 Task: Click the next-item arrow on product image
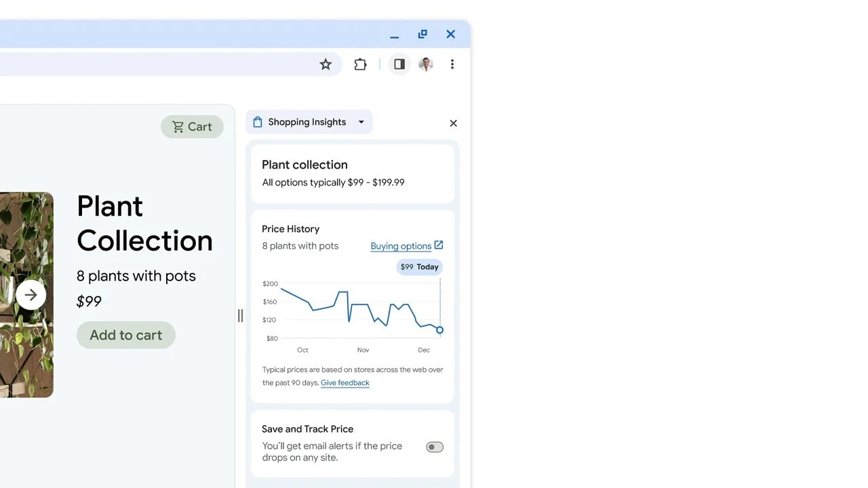point(31,294)
